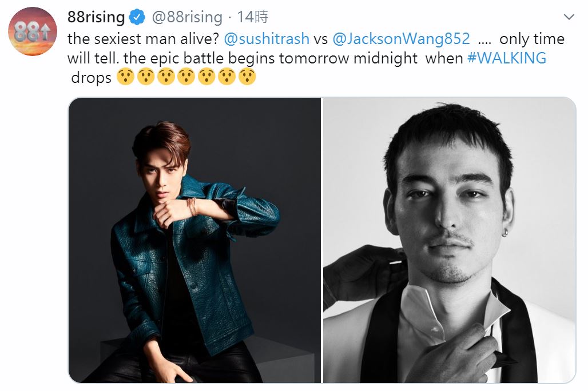588x391 pixels.
Task: Open the 88rising profile avatar
Action: (33, 32)
